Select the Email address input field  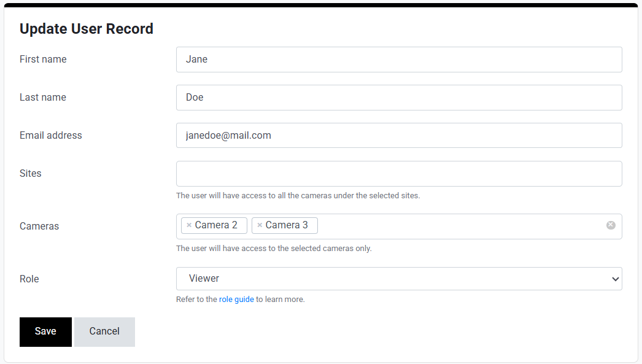pyautogui.click(x=399, y=136)
